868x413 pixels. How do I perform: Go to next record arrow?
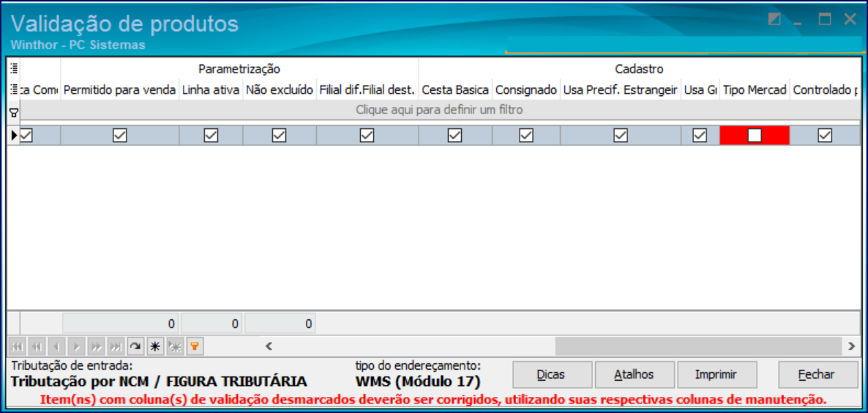click(x=77, y=347)
